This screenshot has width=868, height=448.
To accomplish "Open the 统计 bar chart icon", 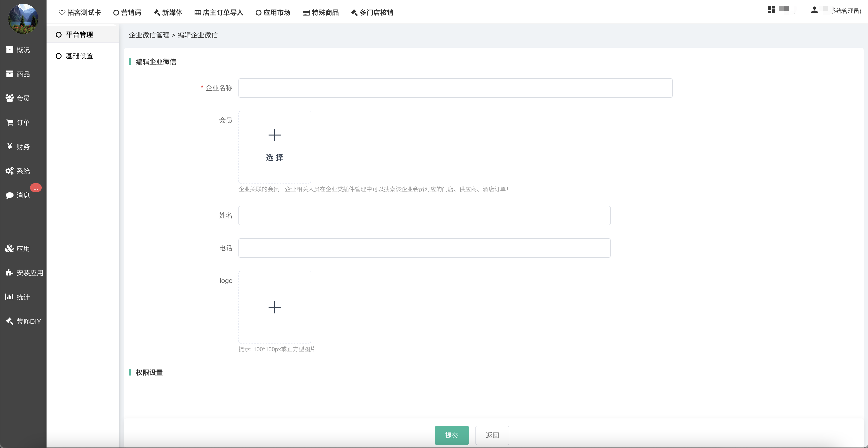I will tap(9, 297).
